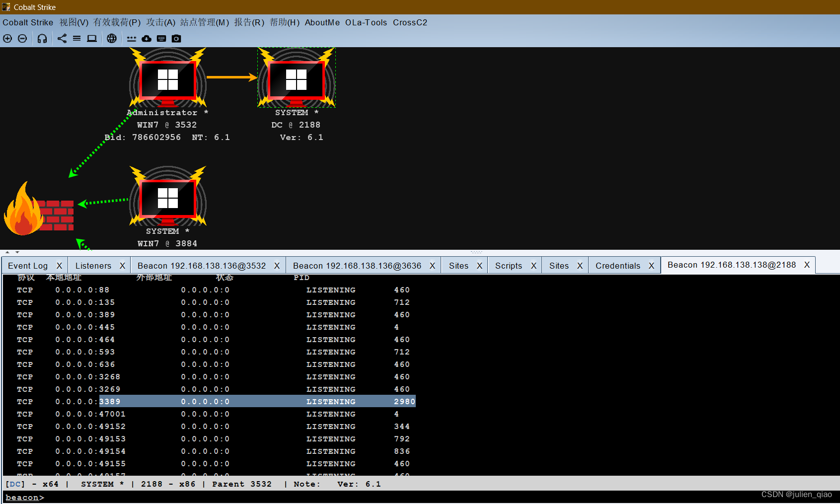
Task: Close the Credentials tab
Action: (651, 266)
